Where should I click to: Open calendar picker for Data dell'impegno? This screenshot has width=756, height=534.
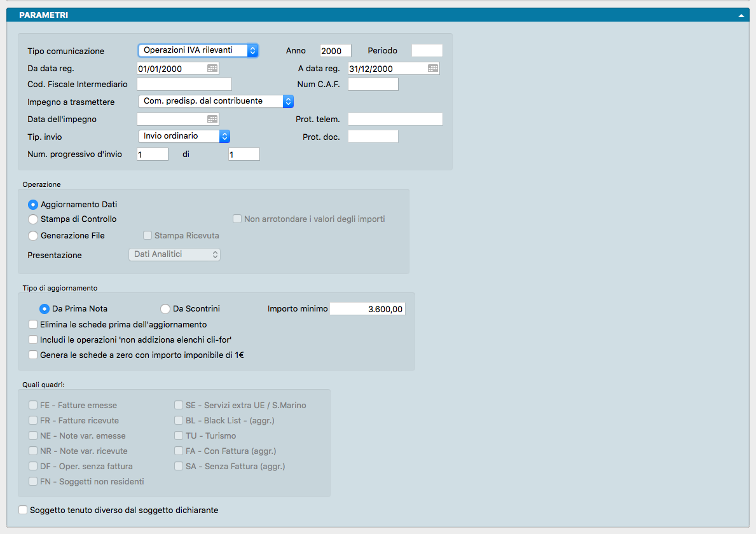(212, 119)
